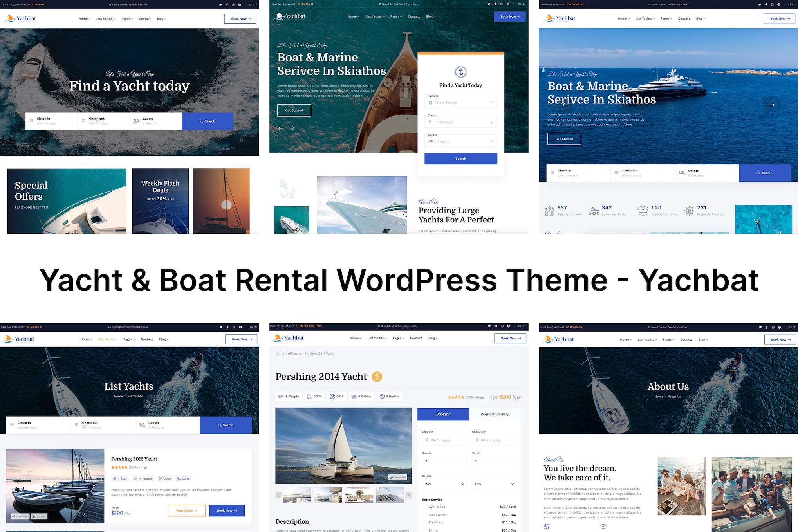Open the Select Package dropdown
The height and width of the screenshot is (532, 798).
(x=460, y=102)
